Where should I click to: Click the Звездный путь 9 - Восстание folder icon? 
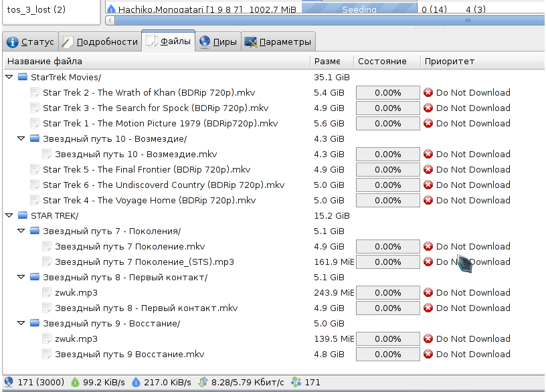click(x=35, y=322)
